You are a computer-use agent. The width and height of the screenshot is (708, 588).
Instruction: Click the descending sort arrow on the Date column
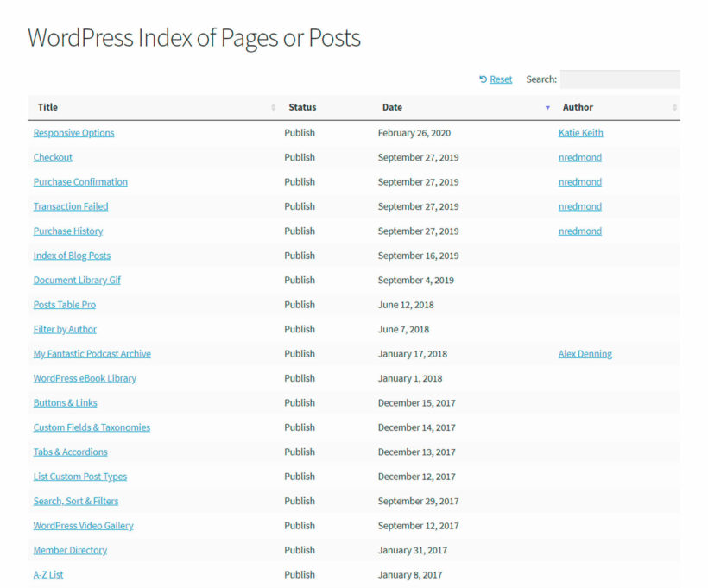tap(547, 108)
